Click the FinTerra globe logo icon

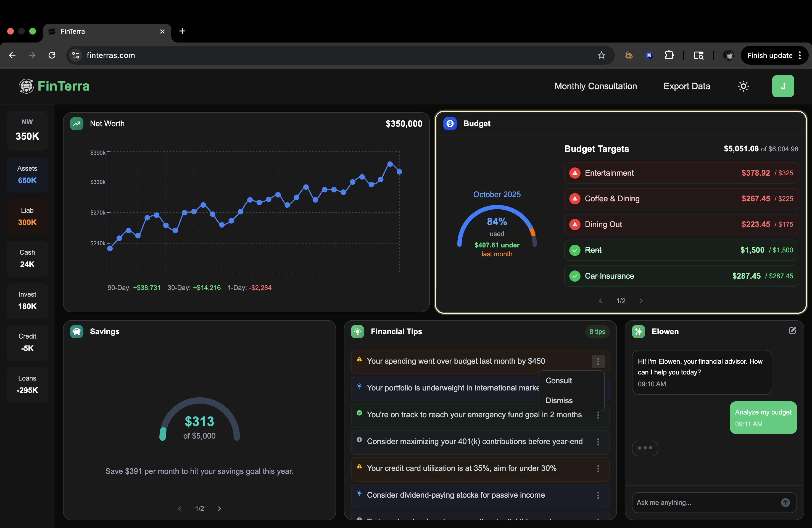click(26, 86)
